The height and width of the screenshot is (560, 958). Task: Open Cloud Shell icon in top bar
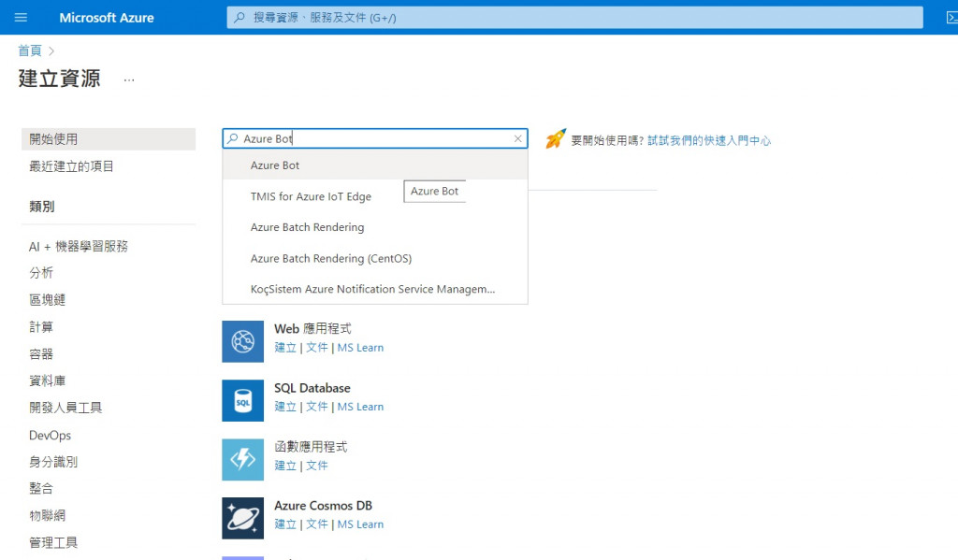(951, 18)
